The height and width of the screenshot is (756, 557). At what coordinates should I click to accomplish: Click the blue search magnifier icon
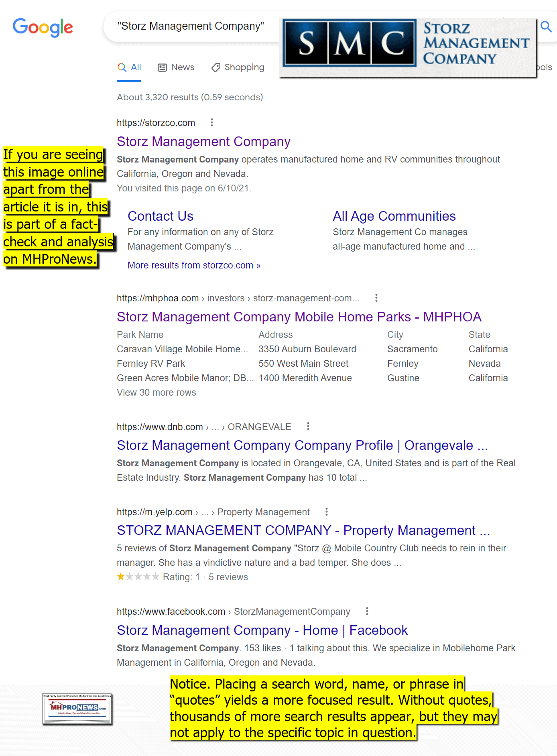point(546,27)
